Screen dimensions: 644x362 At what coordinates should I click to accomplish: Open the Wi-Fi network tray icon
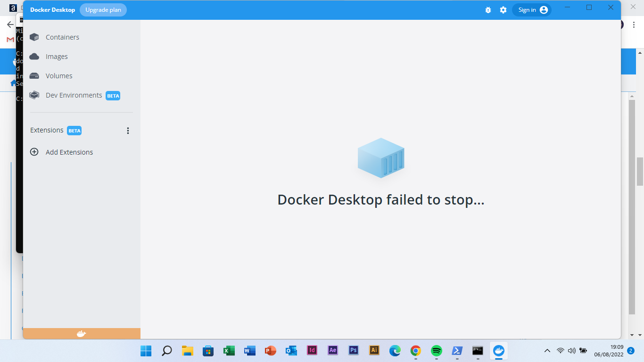[x=561, y=351]
